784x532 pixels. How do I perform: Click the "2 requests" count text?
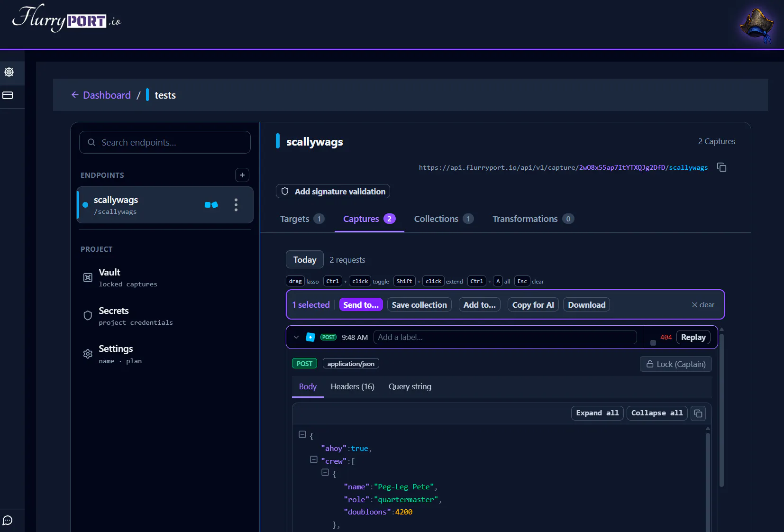coord(347,260)
